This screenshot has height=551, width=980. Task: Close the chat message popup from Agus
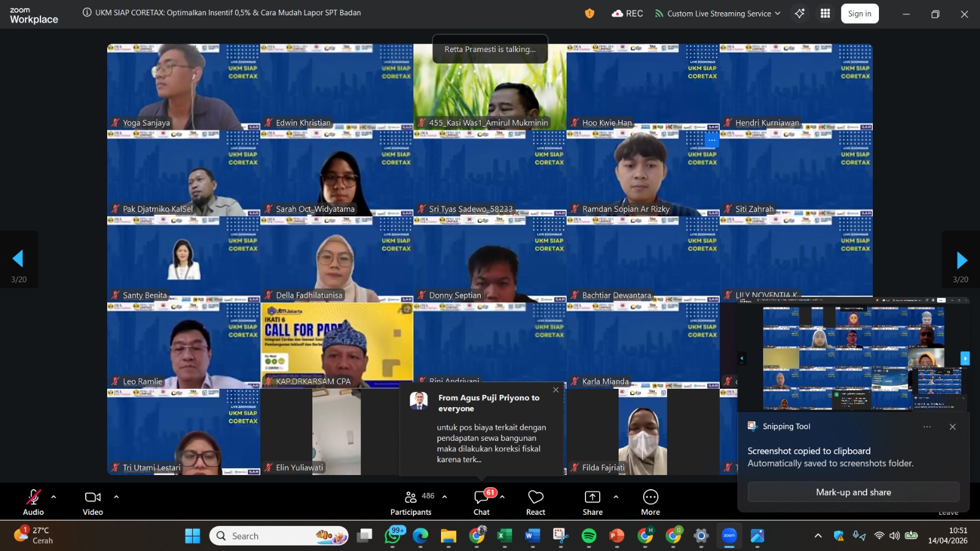[x=556, y=390]
